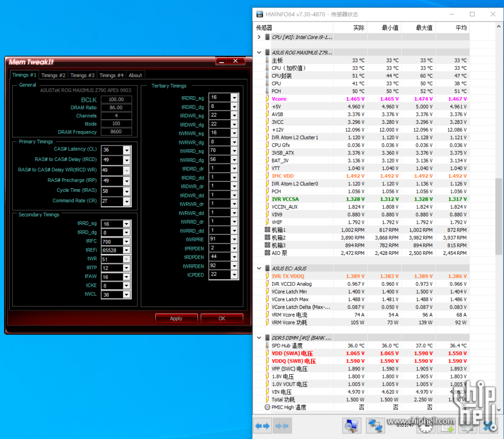Click the thermometer icon beside SPD Hub 温度

coord(267,345)
